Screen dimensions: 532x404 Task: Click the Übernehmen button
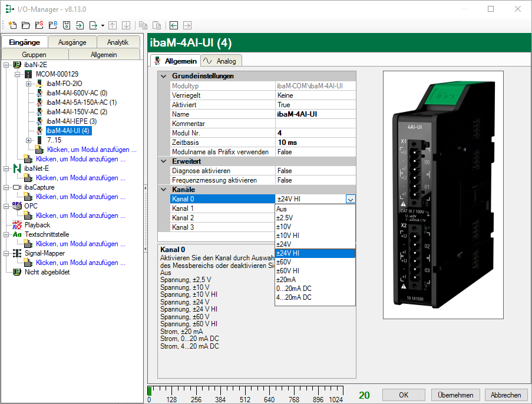click(x=455, y=395)
